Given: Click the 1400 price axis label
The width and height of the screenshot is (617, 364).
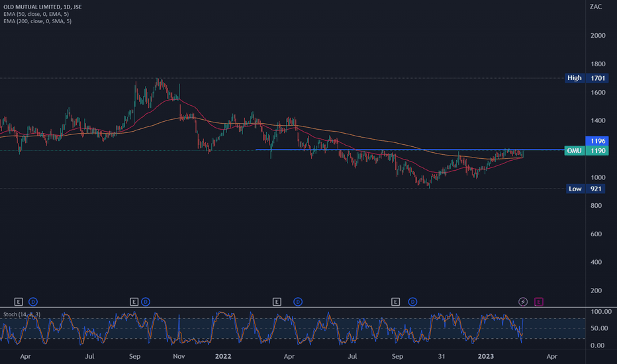Looking at the screenshot, I should 598,120.
